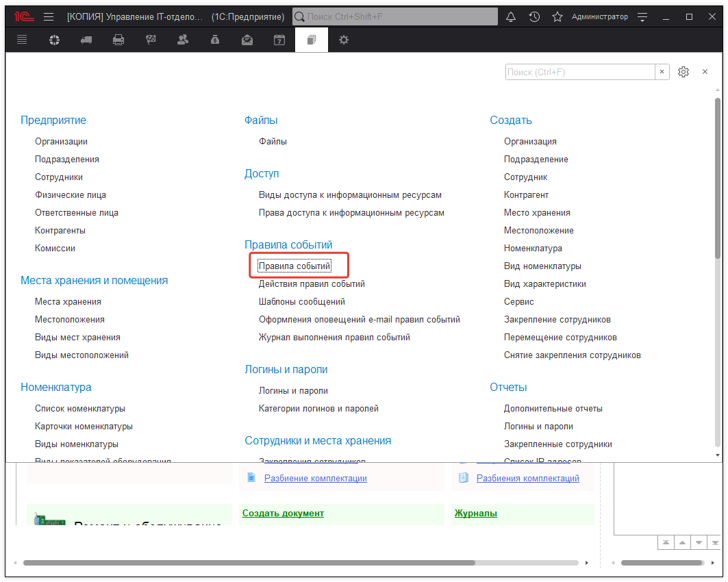Open the main hamburger menu
Image resolution: width=728 pixels, height=582 pixels.
49,16
